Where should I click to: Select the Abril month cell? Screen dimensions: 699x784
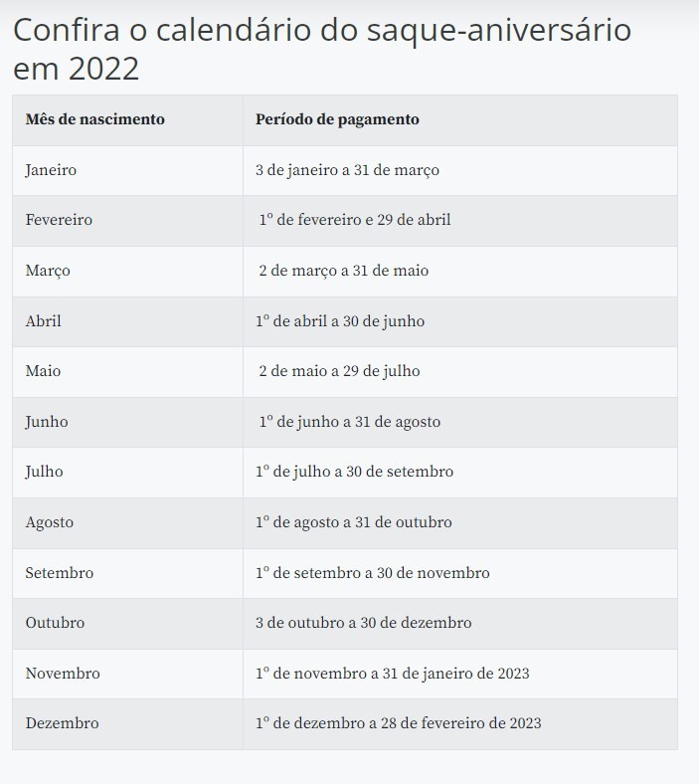point(44,321)
